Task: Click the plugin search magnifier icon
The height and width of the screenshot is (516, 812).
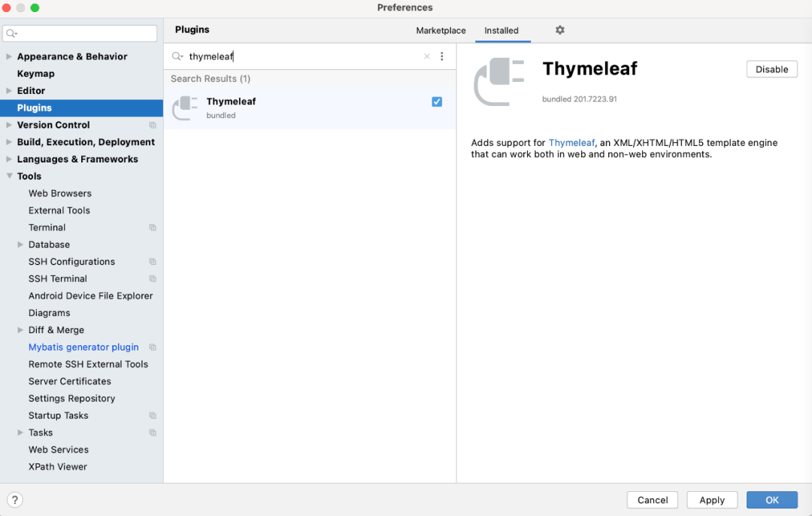Action: click(x=177, y=56)
